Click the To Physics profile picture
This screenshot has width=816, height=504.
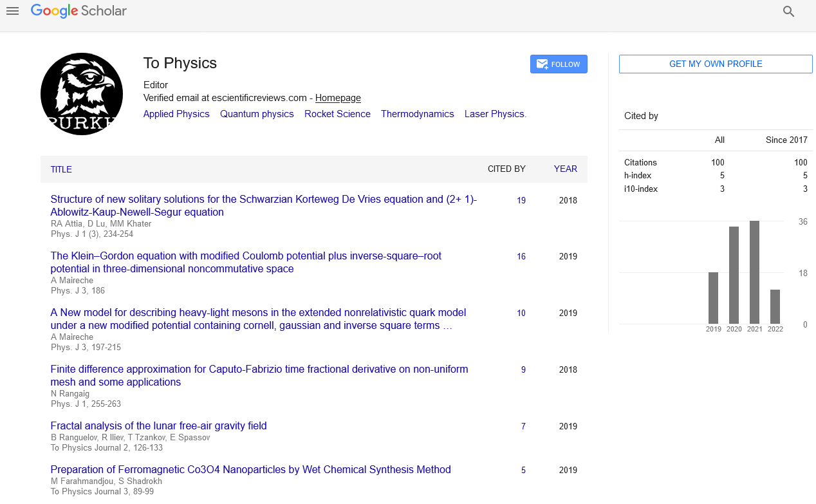[x=82, y=94]
